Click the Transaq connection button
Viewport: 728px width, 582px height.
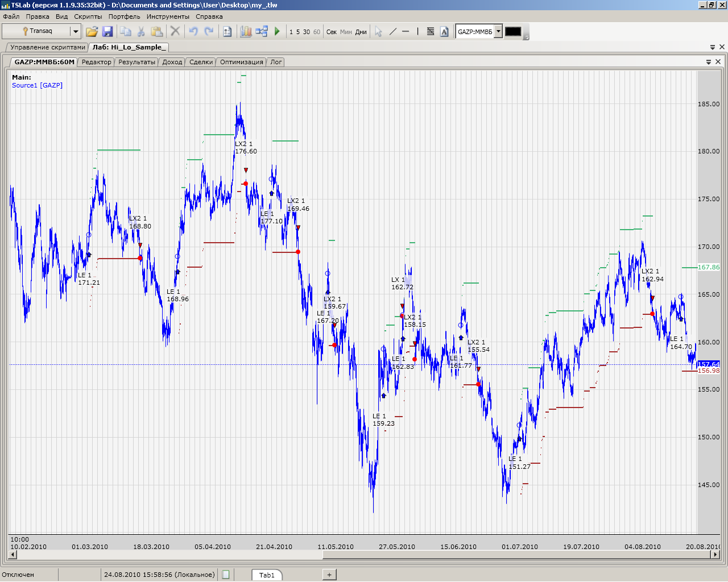tap(36, 31)
